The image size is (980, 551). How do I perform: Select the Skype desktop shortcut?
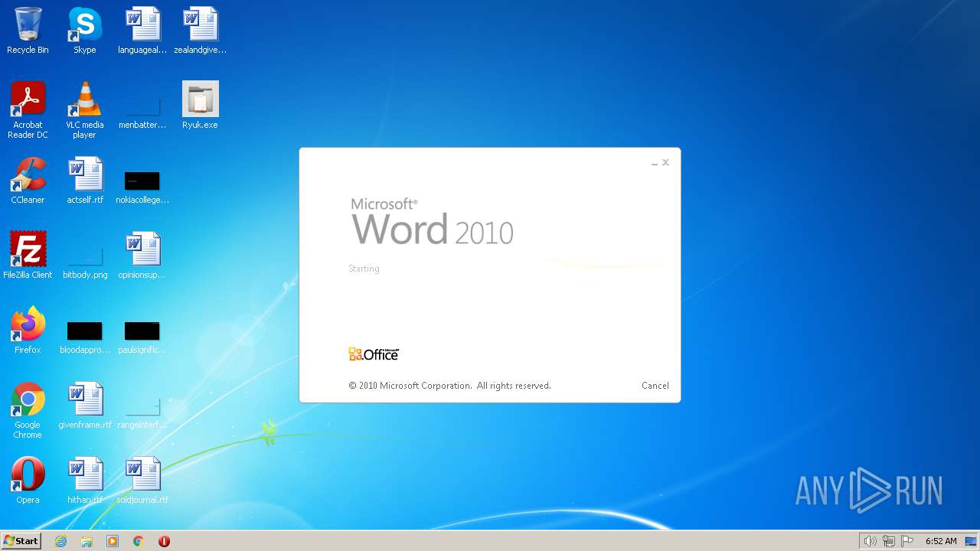84,31
